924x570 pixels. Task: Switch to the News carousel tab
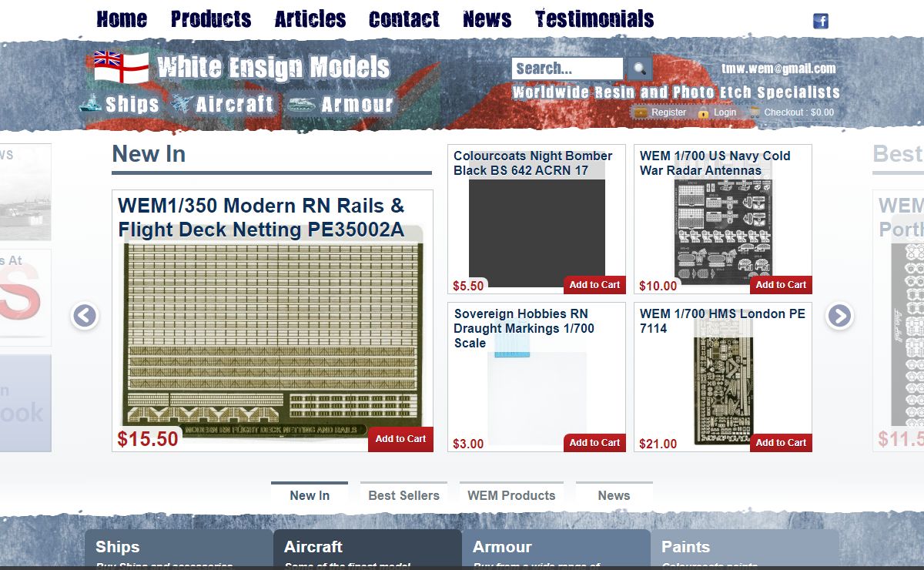(614, 495)
